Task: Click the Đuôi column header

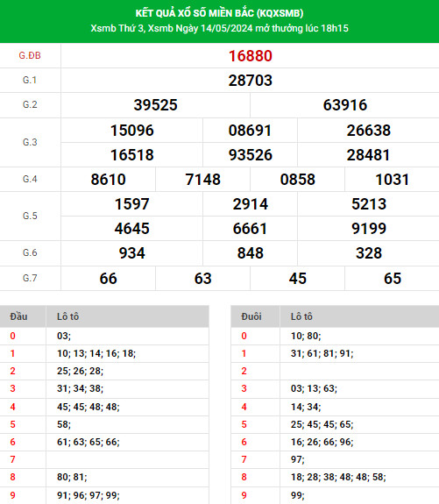Action: coord(251,316)
